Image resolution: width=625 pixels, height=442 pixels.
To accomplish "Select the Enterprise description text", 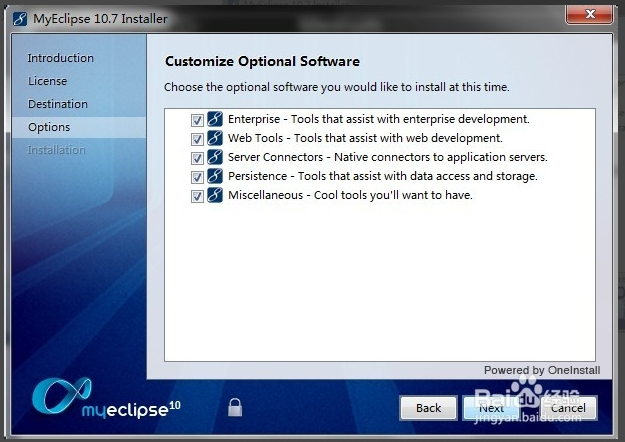I will pyautogui.click(x=379, y=119).
